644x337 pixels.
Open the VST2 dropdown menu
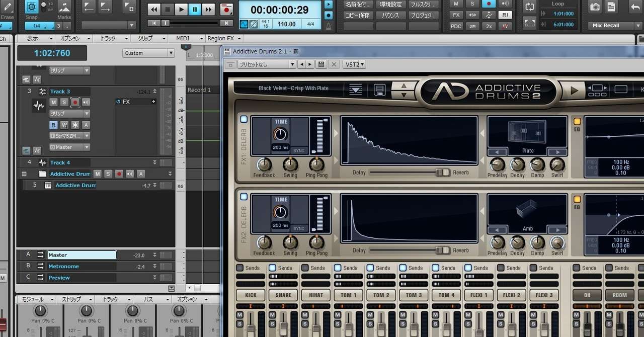click(x=354, y=64)
